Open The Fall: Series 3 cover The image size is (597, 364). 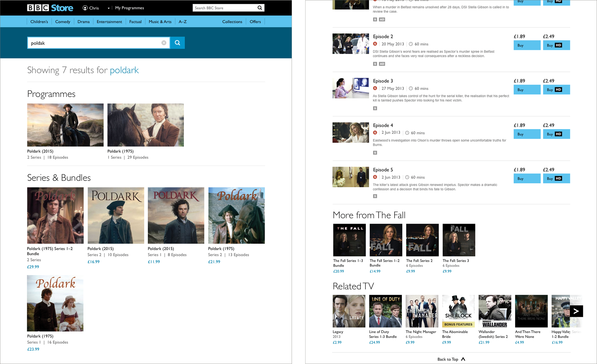pos(459,240)
